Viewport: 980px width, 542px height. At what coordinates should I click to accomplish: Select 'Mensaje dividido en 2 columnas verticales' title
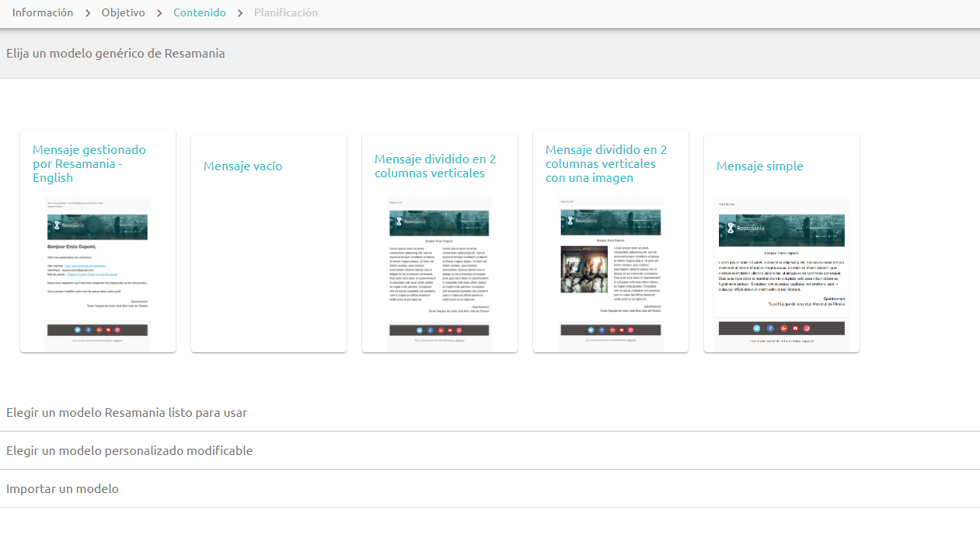(435, 166)
